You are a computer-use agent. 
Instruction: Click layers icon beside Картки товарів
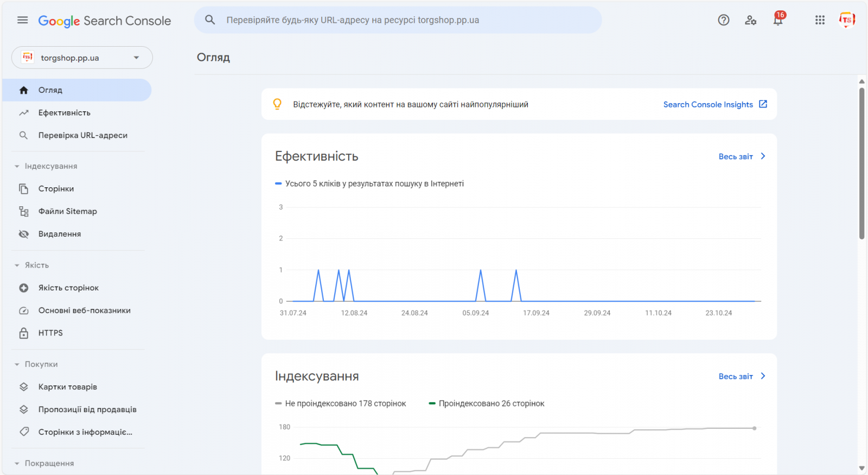coord(24,387)
